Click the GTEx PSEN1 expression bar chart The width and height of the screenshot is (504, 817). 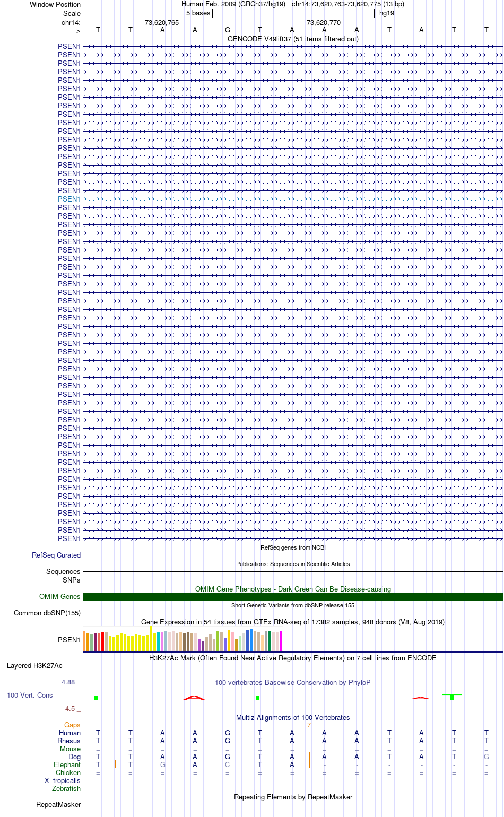click(x=183, y=639)
